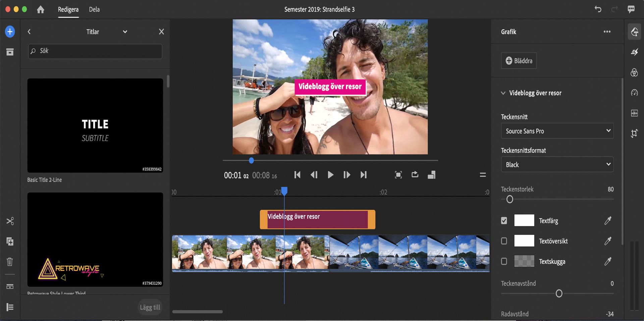Uncheck the Textfärg checkbox
The image size is (644, 321).
point(504,221)
